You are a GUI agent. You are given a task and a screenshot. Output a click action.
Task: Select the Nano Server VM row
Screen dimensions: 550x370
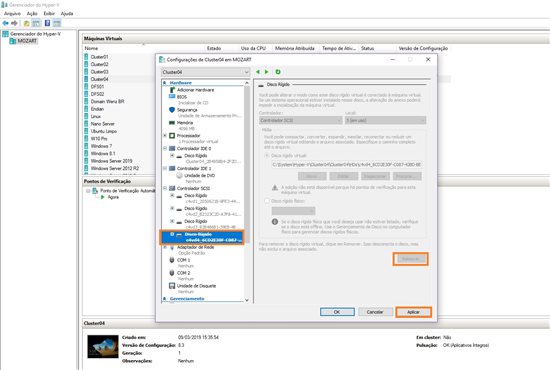pyautogui.click(x=102, y=124)
